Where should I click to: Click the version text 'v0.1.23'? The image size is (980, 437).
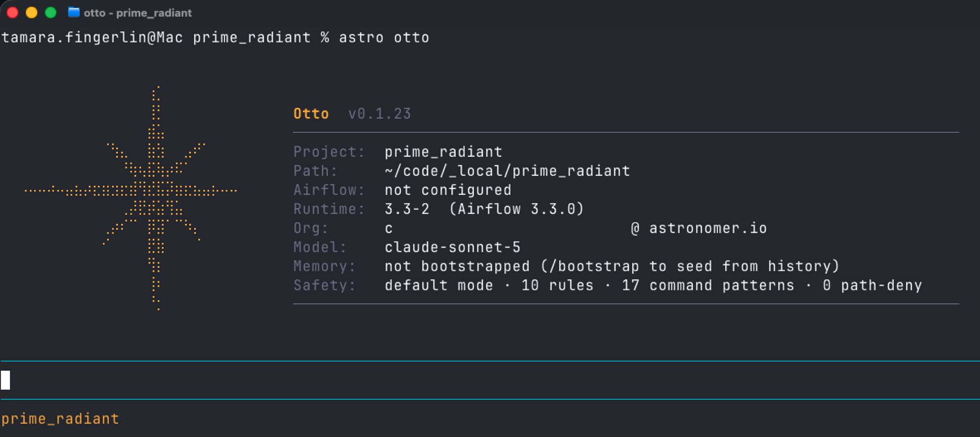point(380,114)
